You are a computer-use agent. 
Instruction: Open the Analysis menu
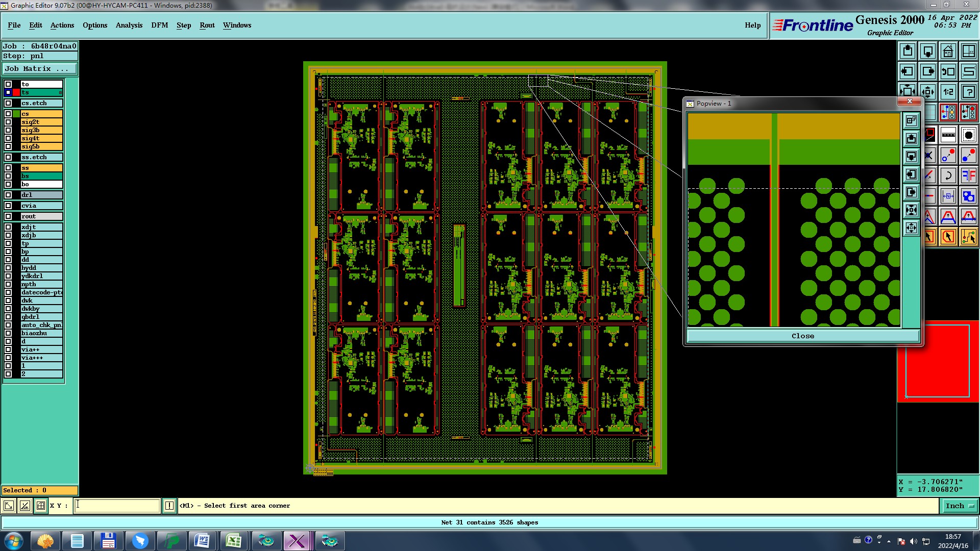[129, 25]
